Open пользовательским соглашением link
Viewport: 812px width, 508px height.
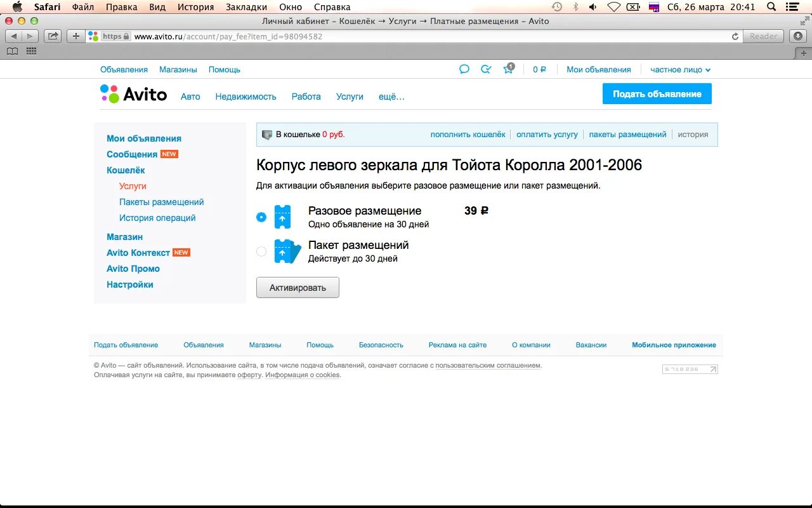[x=488, y=365]
